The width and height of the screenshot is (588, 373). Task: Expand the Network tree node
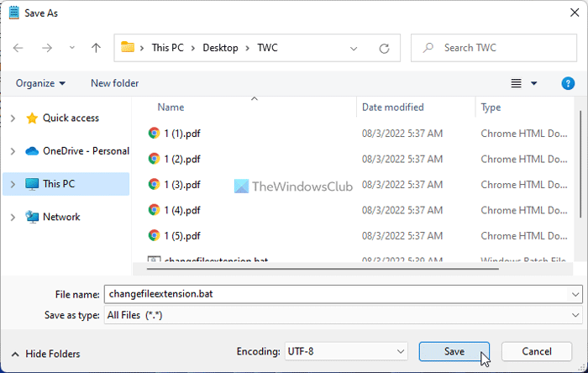tap(12, 217)
